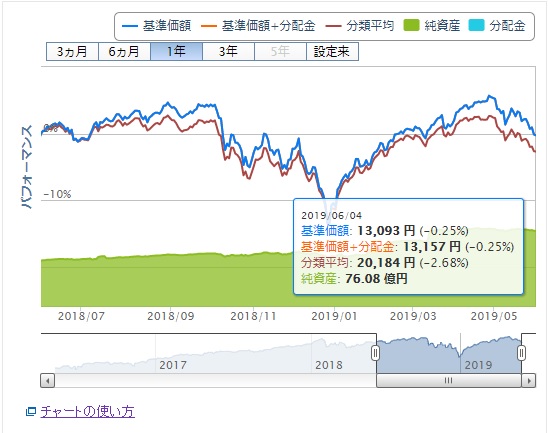Screen dimensions: 548x433
Task: Toggle the 基準価額 legend line
Action: [156, 26]
